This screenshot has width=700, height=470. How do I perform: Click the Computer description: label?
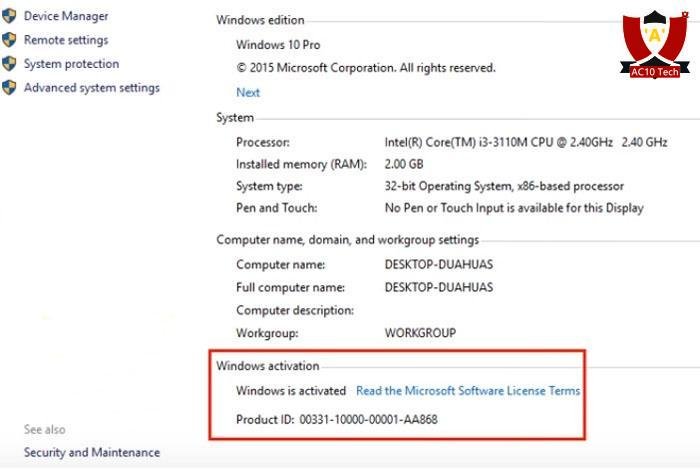[x=295, y=310]
